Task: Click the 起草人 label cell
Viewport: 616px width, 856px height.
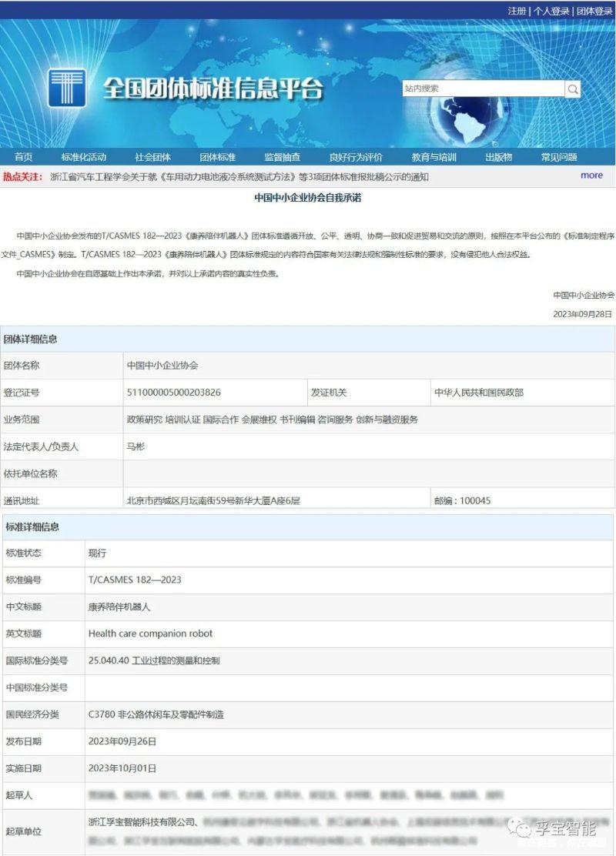Action: click(44, 795)
